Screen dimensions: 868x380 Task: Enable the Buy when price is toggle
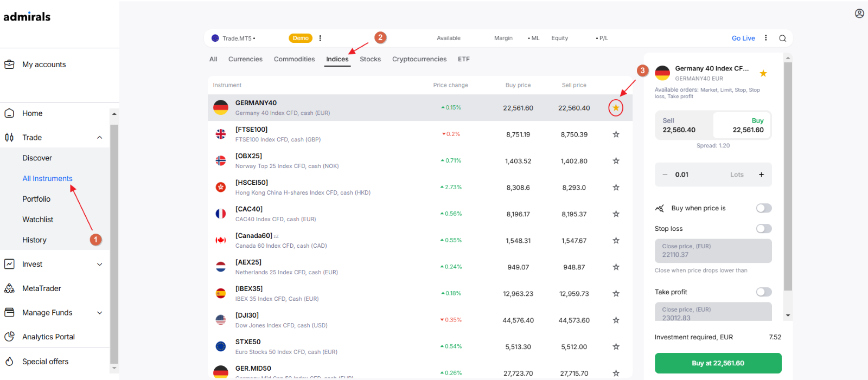point(764,208)
